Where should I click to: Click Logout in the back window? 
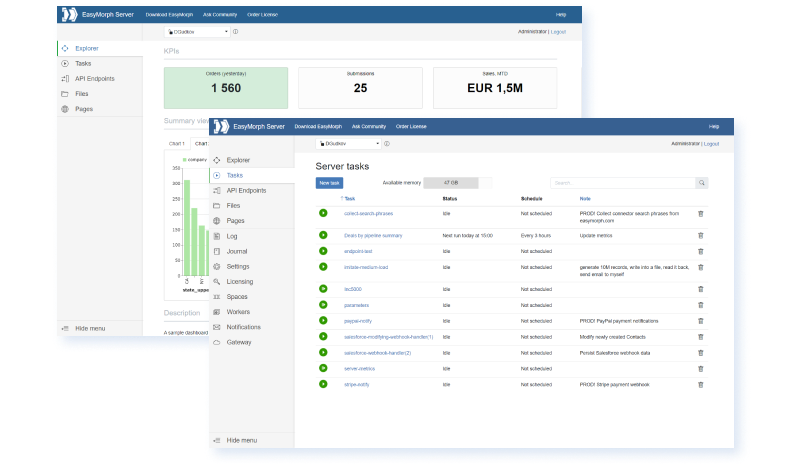click(x=558, y=32)
